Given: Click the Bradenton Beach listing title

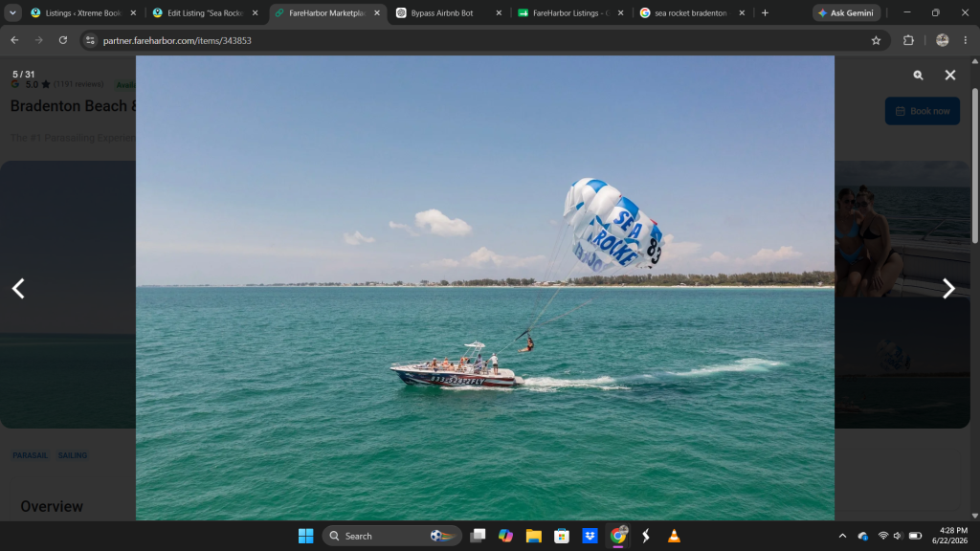Looking at the screenshot, I should (73, 106).
